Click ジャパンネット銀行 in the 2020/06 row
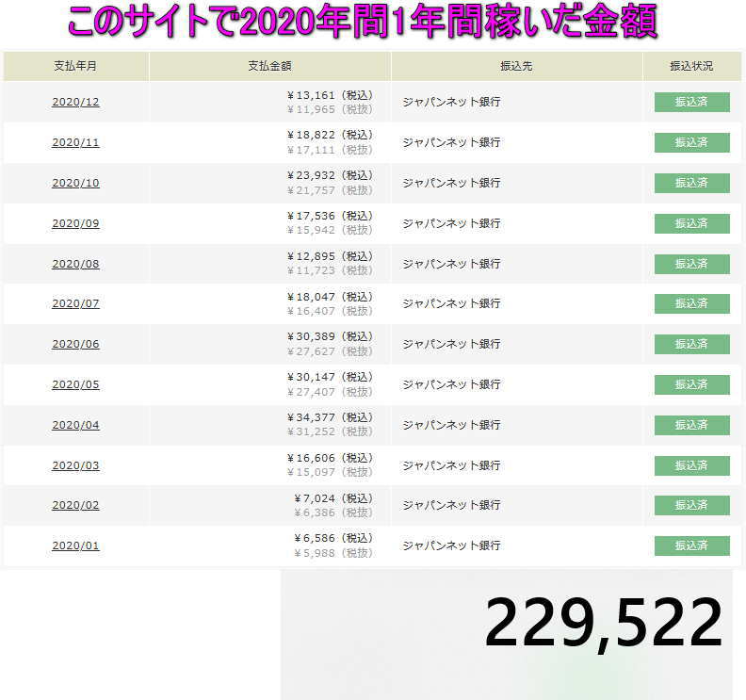This screenshot has height=700, width=746. (x=451, y=344)
